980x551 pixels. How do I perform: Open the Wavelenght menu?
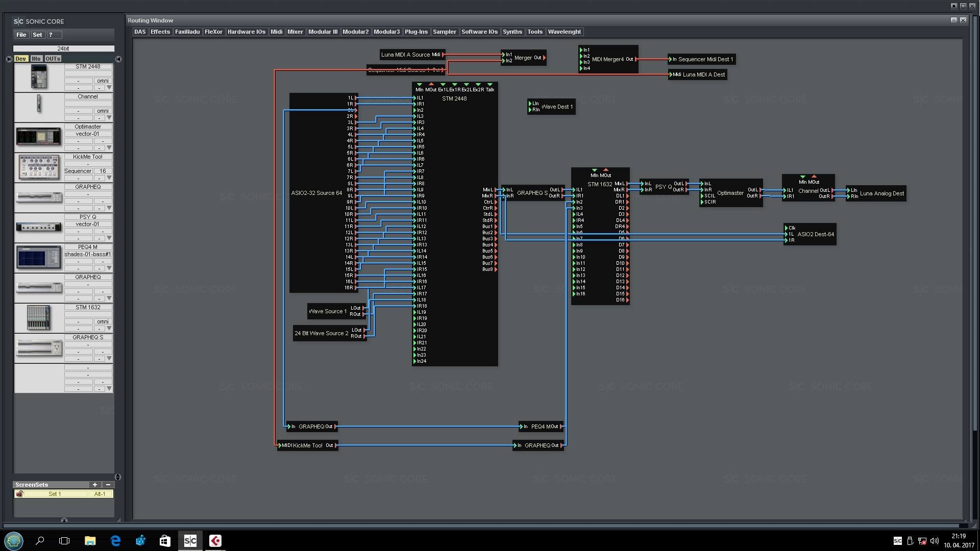[x=565, y=32]
